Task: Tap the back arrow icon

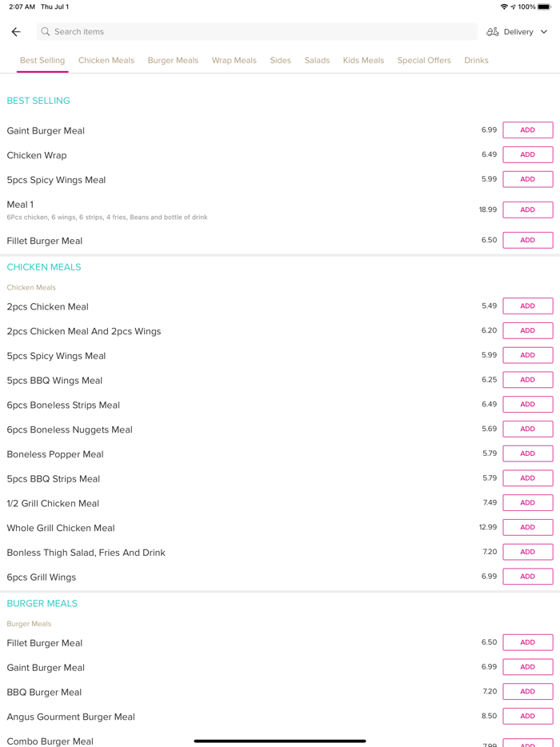Action: click(x=16, y=32)
